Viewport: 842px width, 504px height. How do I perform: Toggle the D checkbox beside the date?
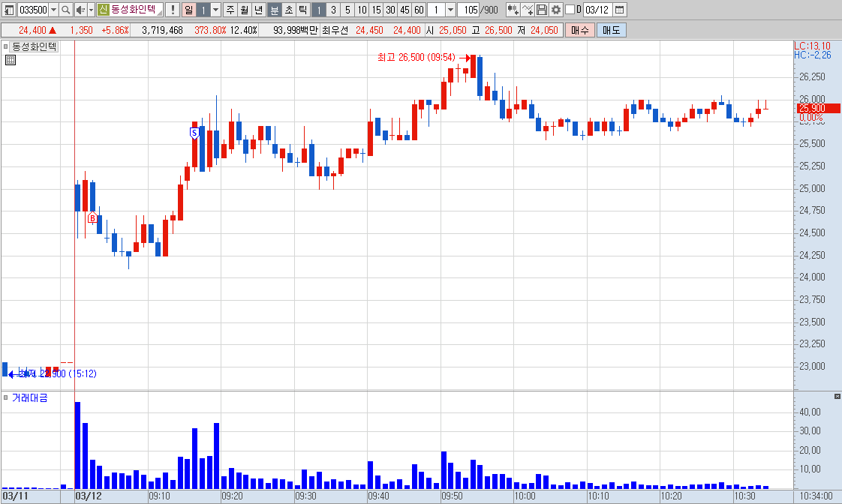point(570,10)
